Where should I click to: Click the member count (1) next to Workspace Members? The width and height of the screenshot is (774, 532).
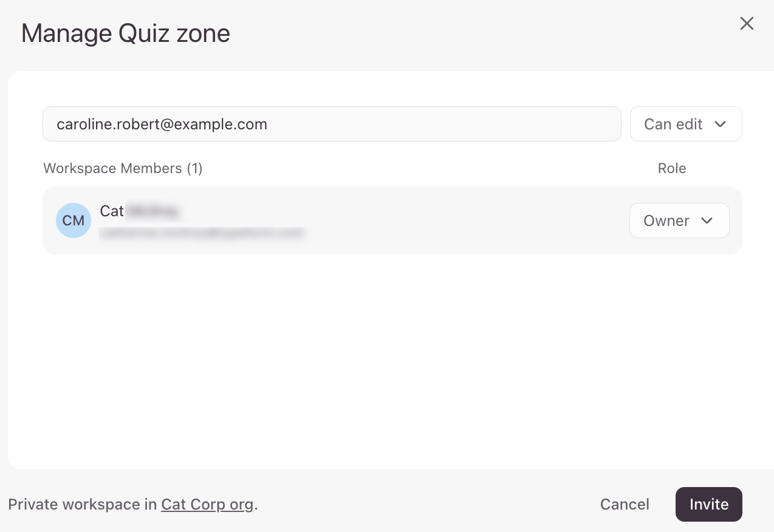tap(194, 168)
